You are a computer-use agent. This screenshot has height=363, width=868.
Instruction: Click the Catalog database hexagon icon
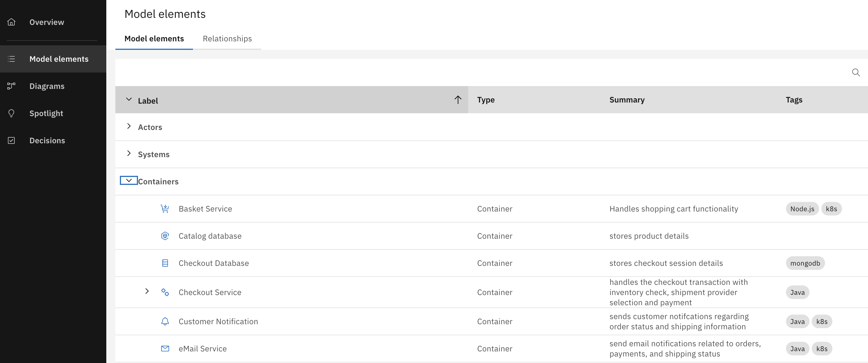[x=165, y=236]
